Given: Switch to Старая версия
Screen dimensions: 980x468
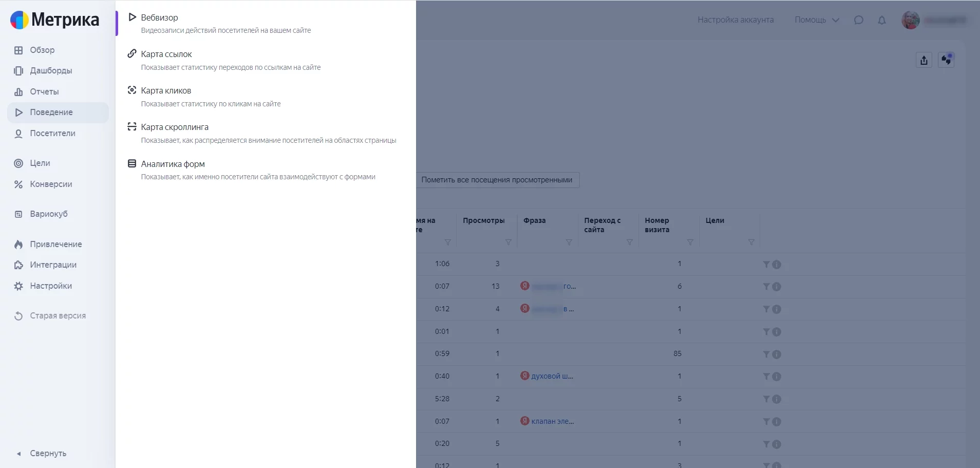Looking at the screenshot, I should (x=58, y=315).
